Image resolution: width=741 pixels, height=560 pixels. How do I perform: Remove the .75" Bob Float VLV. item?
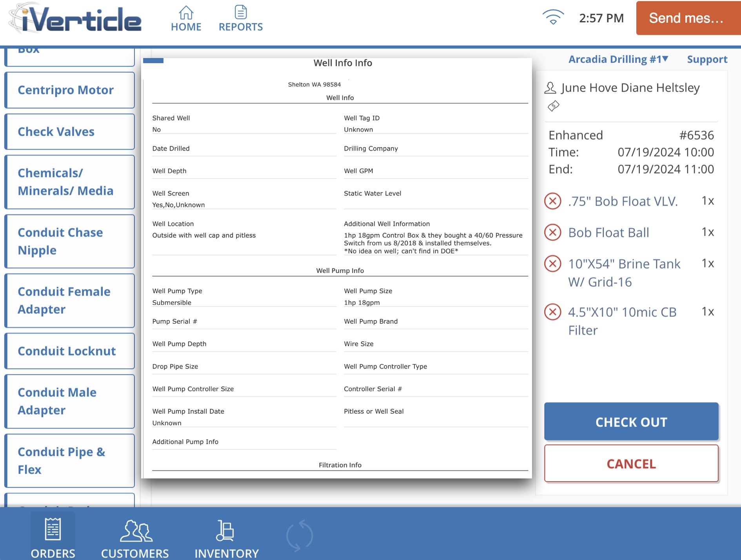(552, 201)
